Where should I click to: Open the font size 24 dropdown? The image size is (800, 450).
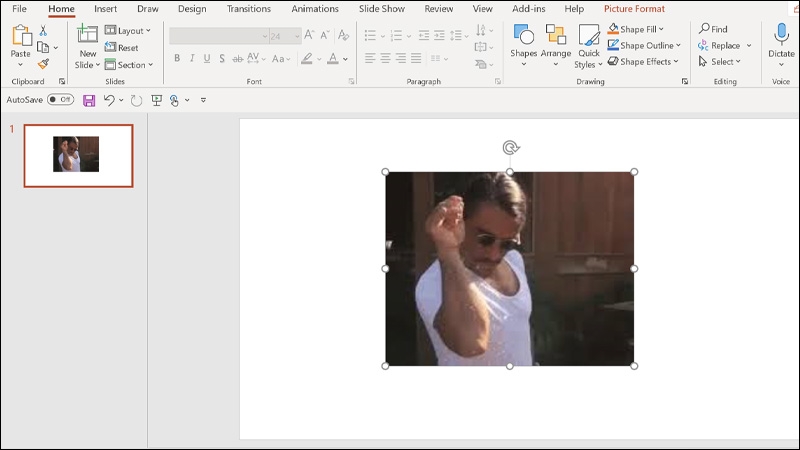click(x=297, y=36)
